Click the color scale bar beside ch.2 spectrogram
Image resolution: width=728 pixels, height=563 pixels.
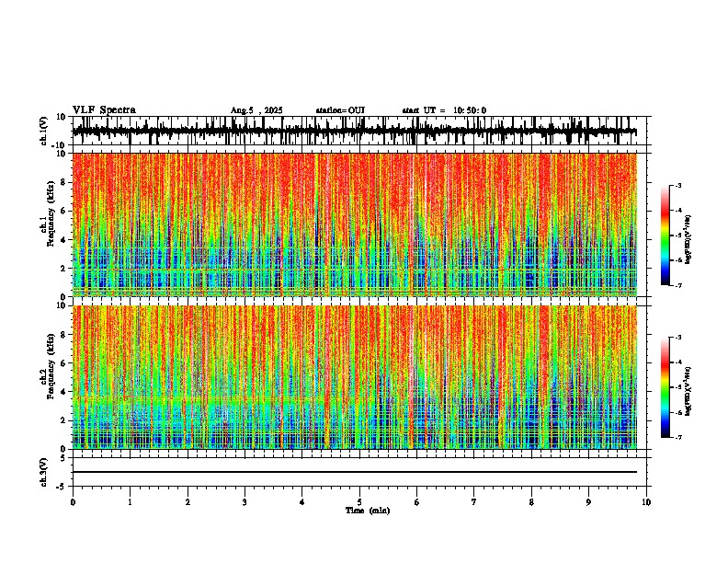(x=665, y=387)
